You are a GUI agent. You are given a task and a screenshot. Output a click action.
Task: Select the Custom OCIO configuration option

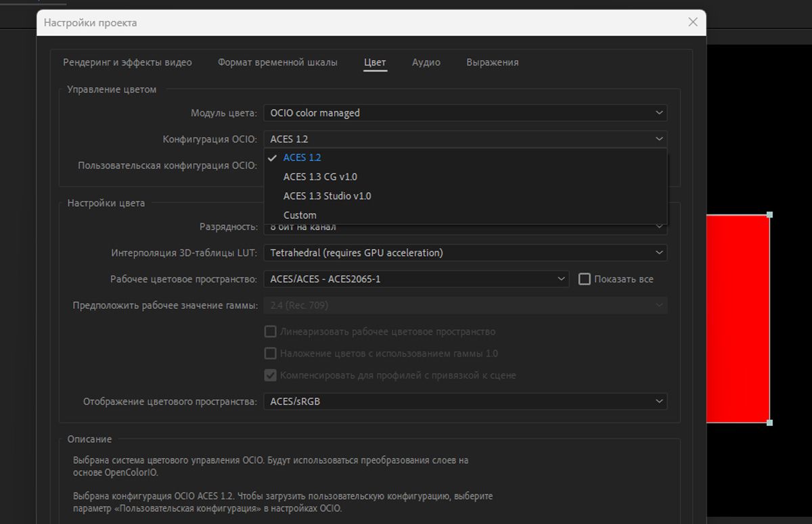300,215
